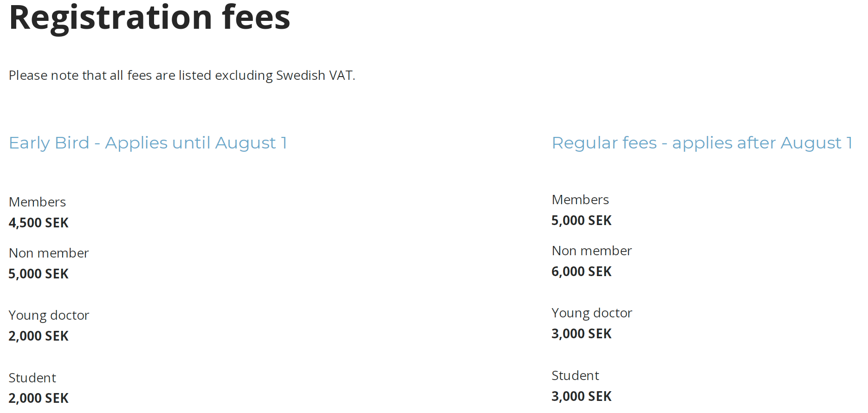Click the Early Bird 5,000 SEK price
Viewport: 868px width, 413px height.
pos(39,274)
